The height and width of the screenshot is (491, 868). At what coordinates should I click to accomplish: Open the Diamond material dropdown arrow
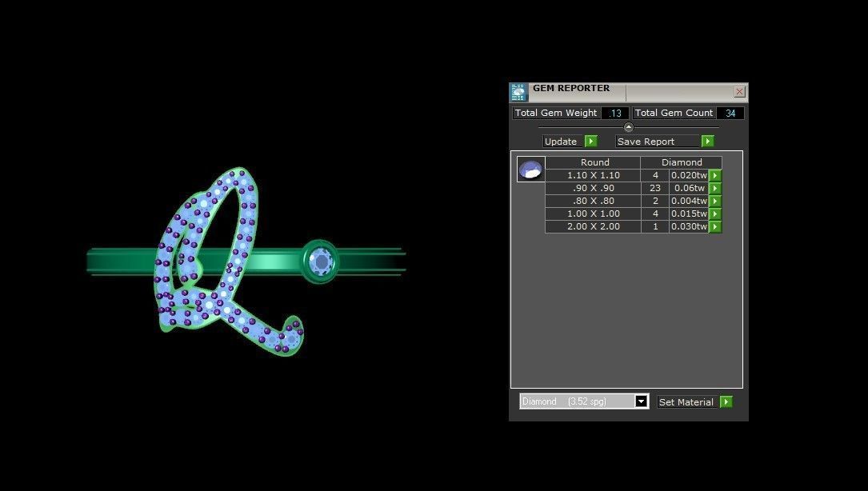coord(641,401)
